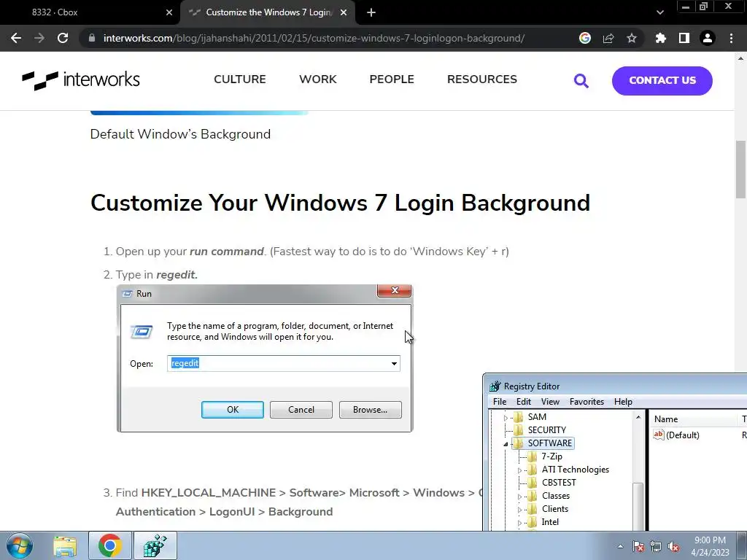Click the muted volume tray icon

pyautogui.click(x=673, y=546)
